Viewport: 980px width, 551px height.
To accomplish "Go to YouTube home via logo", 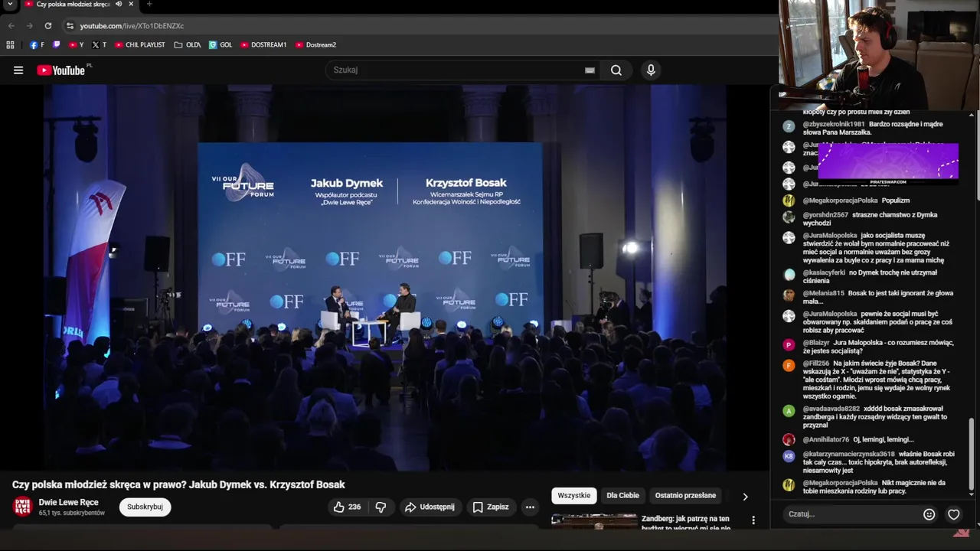I will point(61,70).
